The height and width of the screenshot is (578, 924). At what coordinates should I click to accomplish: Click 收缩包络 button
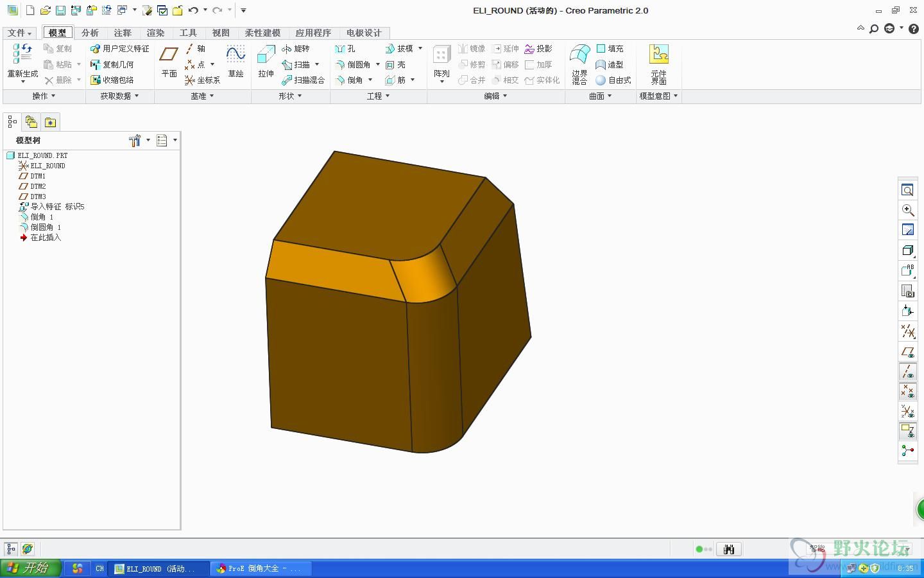112,80
